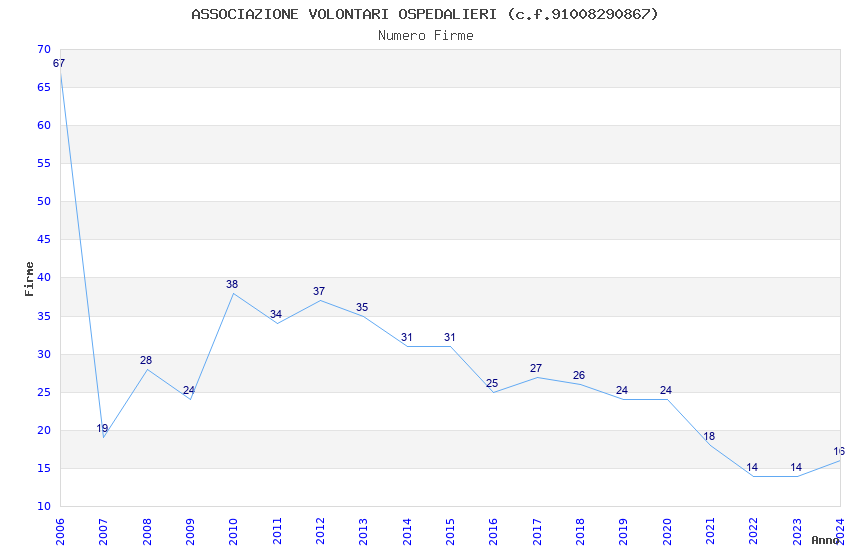Click the 2024 data point labeled 16
Image resolution: width=850 pixels, height=550 pixels.
click(839, 451)
